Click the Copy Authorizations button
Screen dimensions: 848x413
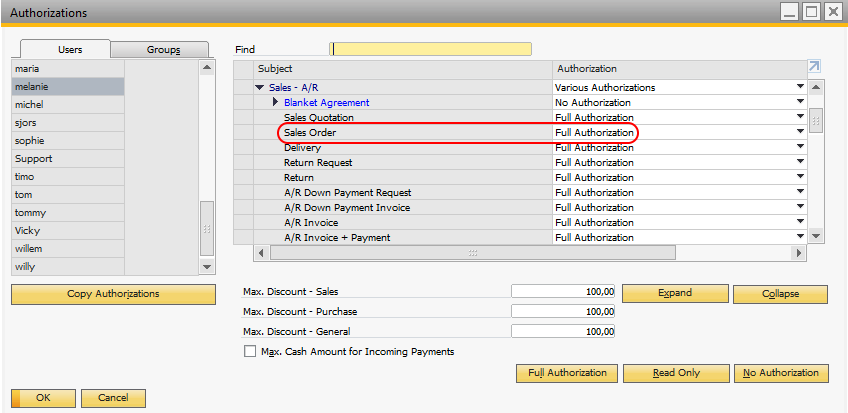(x=113, y=294)
